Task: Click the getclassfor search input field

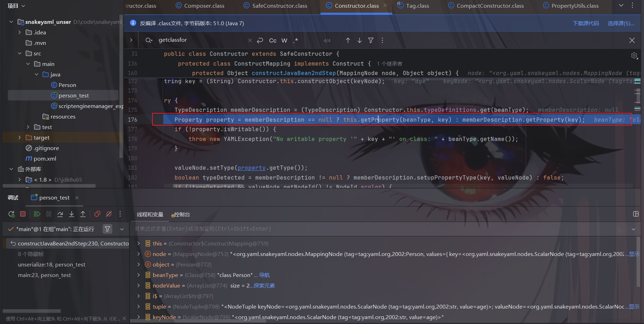Action: coord(202,40)
